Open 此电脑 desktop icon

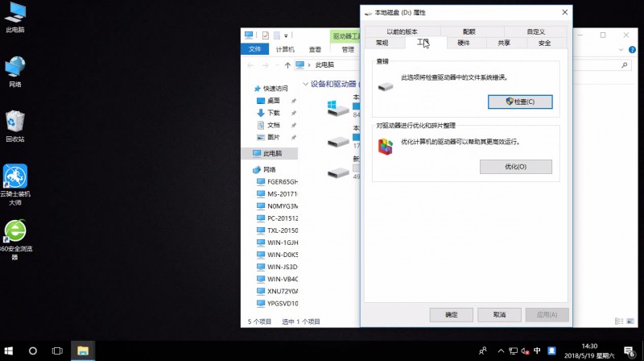pos(15,17)
